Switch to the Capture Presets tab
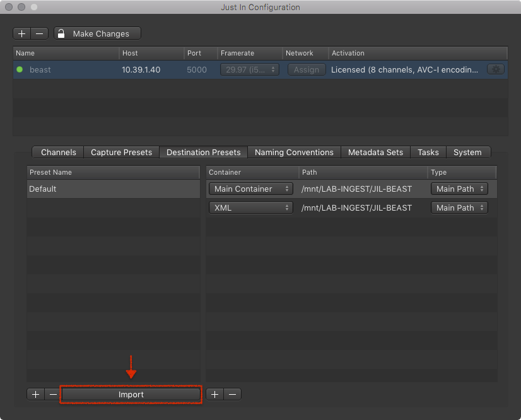 [121, 152]
